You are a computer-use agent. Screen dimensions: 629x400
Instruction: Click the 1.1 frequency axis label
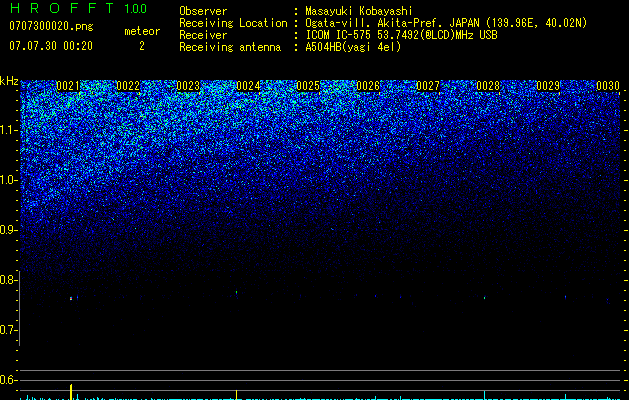pos(7,130)
